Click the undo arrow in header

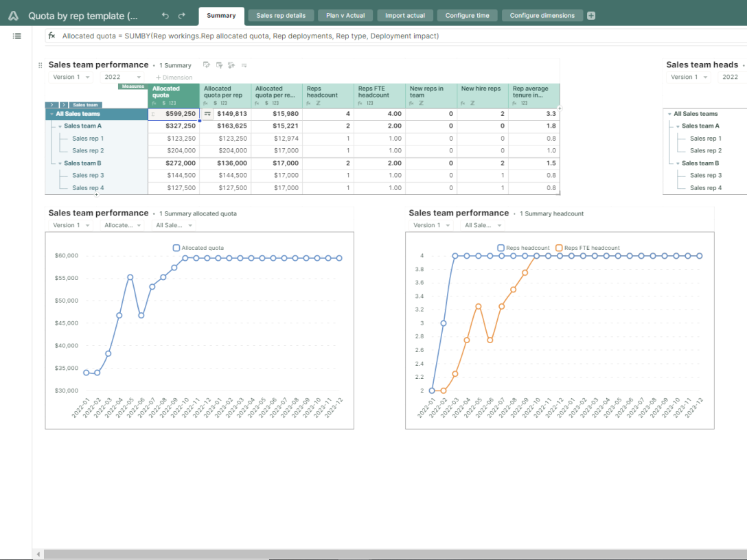pos(165,15)
